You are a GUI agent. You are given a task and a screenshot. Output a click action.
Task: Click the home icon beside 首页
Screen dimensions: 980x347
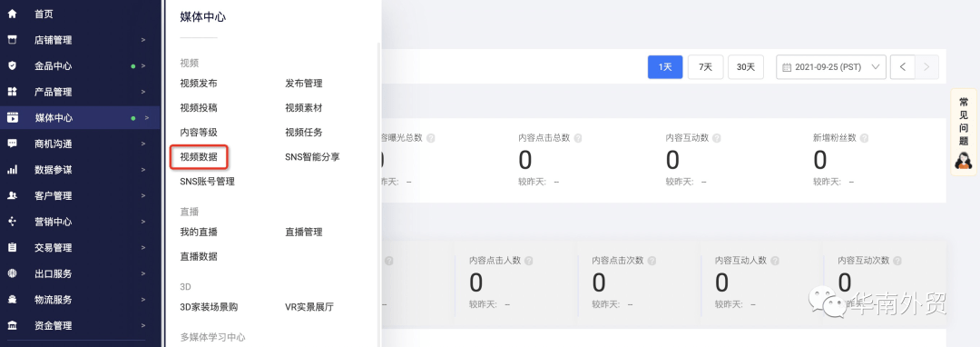click(12, 14)
